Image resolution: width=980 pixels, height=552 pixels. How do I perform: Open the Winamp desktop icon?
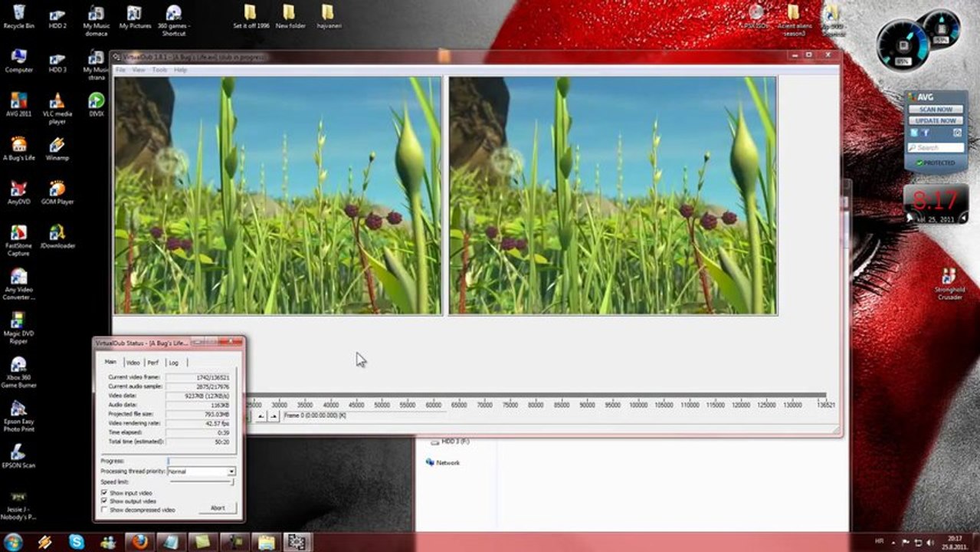(x=57, y=147)
